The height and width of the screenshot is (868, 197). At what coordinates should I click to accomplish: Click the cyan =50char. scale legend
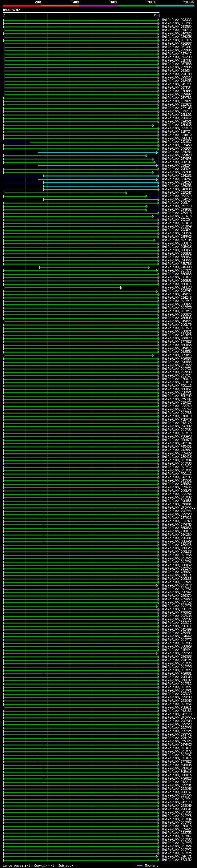tap(147, 866)
